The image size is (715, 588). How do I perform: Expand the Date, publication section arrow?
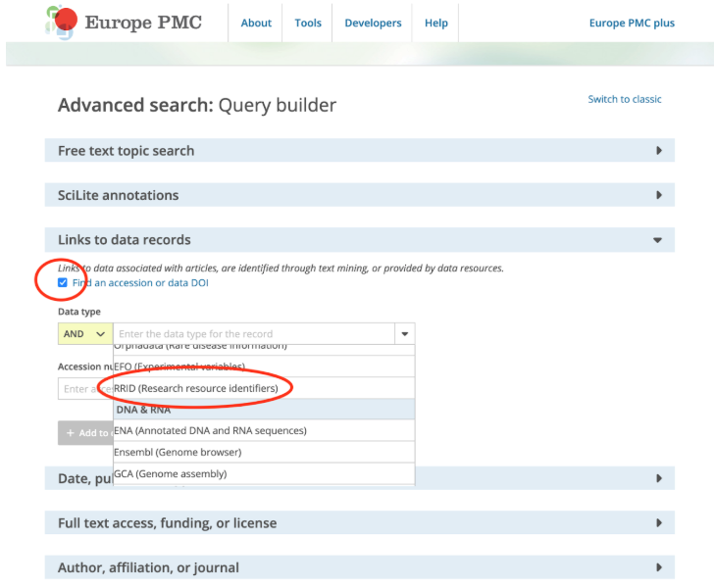(x=658, y=478)
